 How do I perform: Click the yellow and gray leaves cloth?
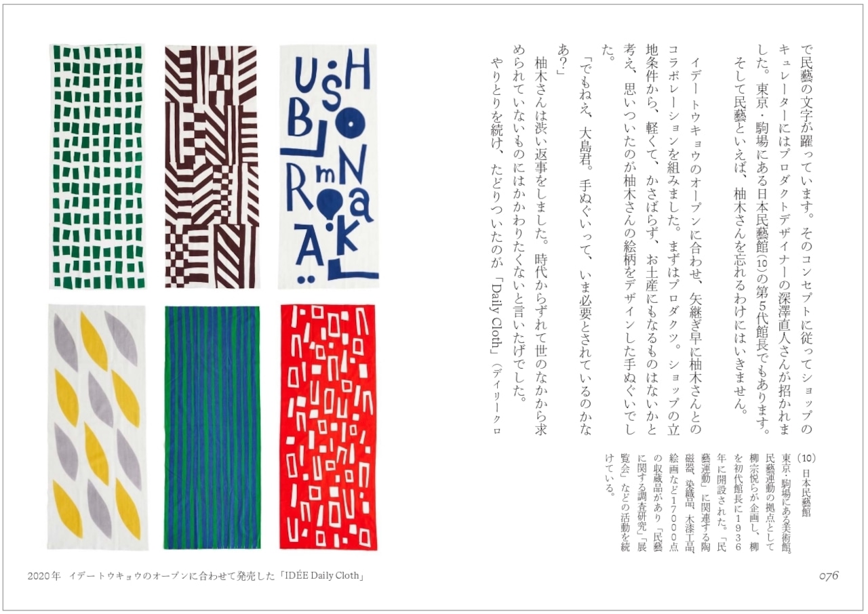[x=96, y=428]
